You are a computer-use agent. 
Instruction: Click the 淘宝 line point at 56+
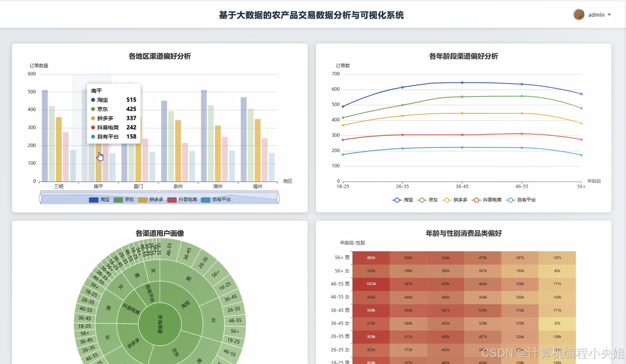(581, 94)
